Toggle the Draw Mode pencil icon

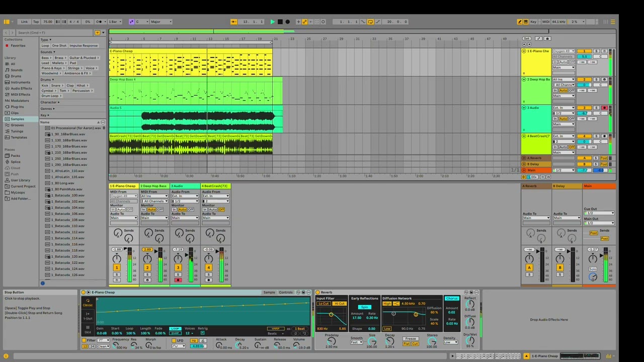pos(520,22)
